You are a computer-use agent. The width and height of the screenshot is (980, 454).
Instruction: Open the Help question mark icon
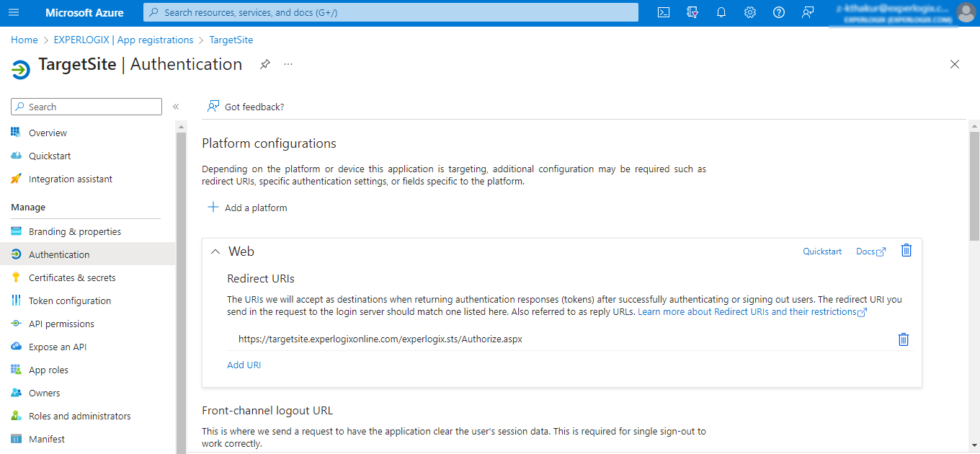pyautogui.click(x=779, y=12)
